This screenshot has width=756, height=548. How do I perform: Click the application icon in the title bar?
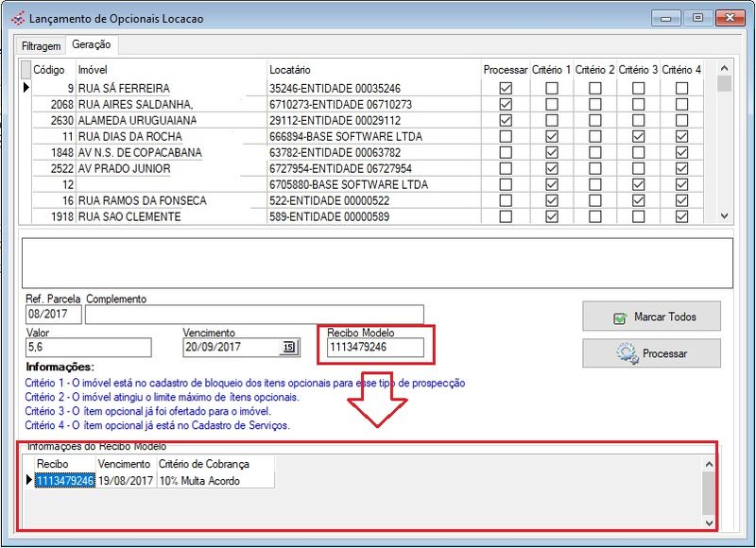click(x=17, y=18)
